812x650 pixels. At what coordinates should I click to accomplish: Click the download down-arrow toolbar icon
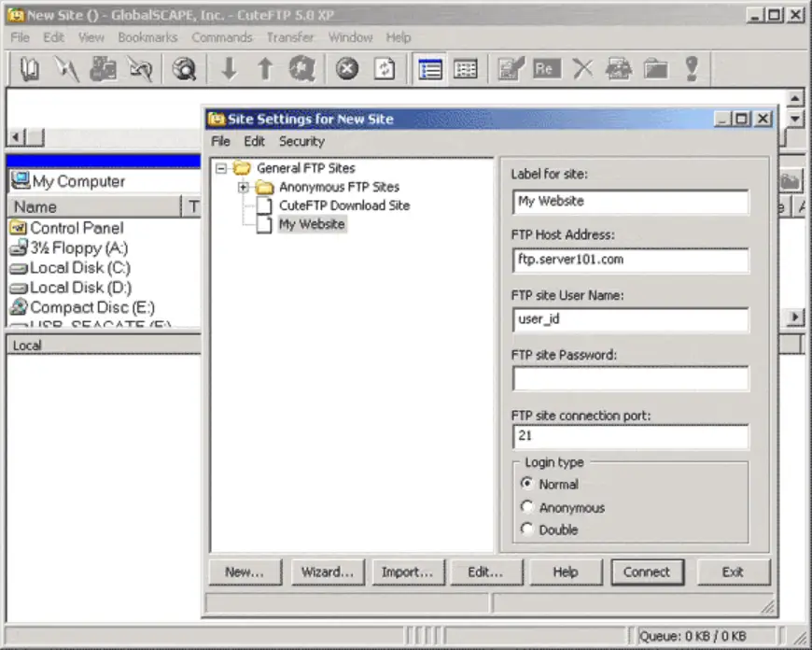(229, 69)
